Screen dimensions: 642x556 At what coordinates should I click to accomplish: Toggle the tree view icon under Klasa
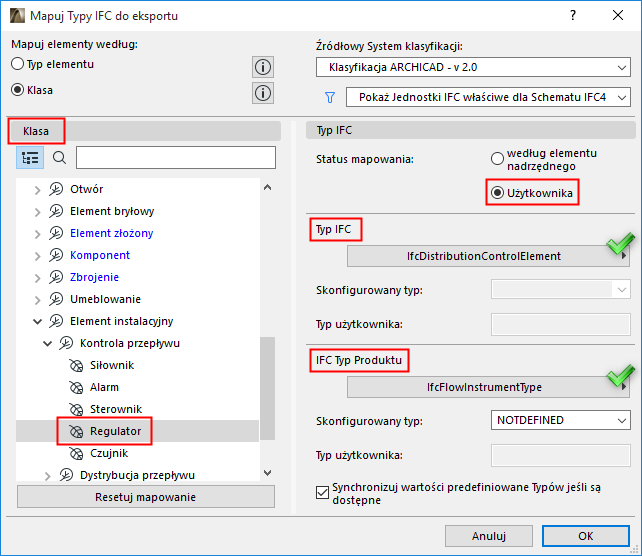tap(29, 157)
